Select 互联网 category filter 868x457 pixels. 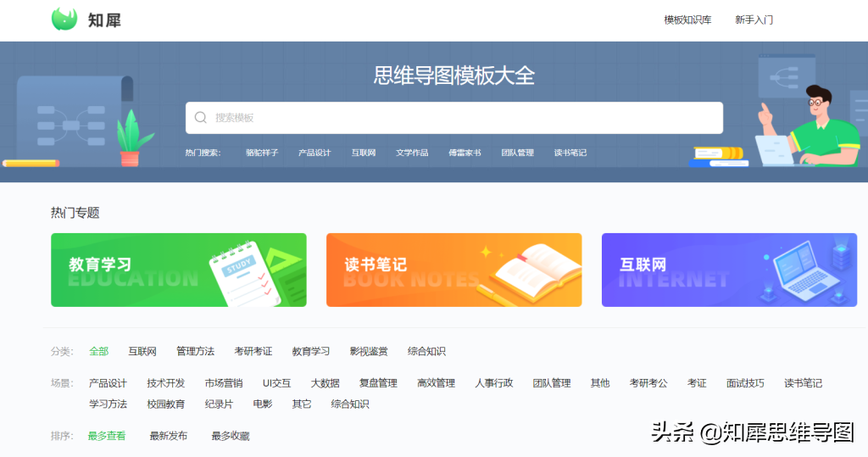142,351
